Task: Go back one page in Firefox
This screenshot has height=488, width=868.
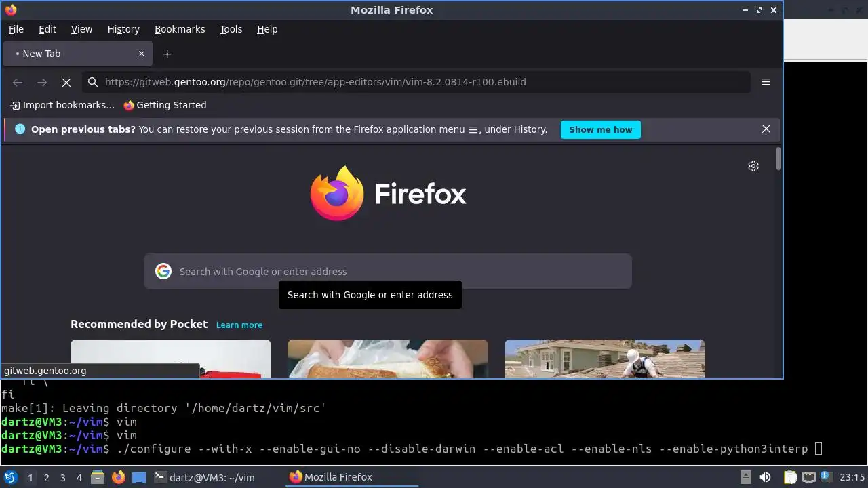Action: coord(18,82)
